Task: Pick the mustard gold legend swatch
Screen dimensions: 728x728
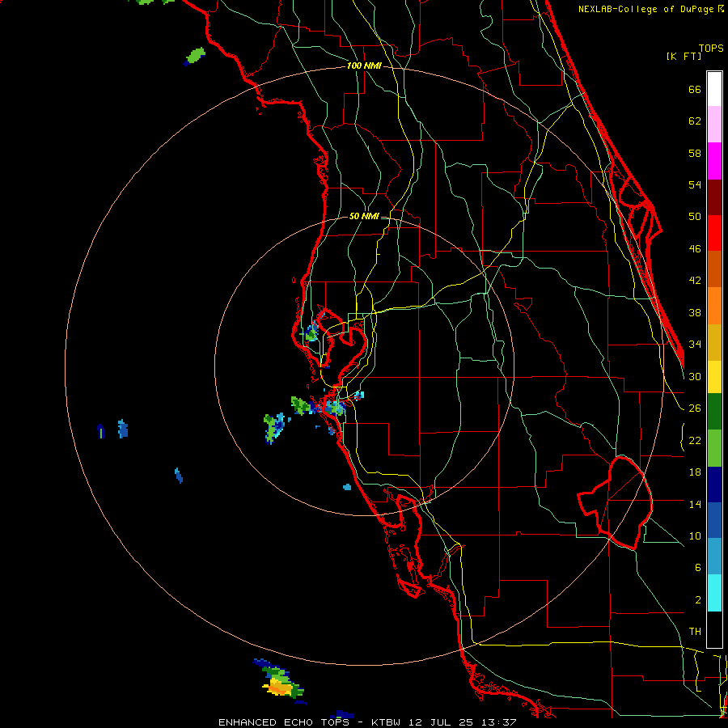Action: (714, 342)
